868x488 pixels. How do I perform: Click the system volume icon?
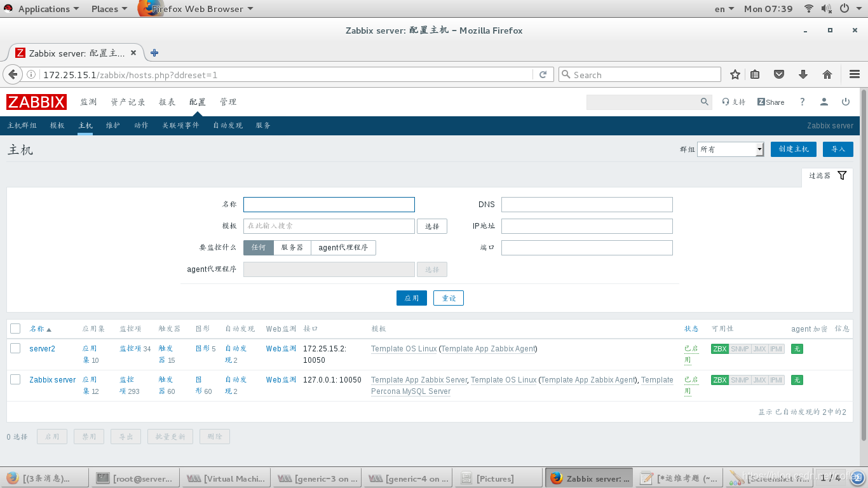(826, 9)
